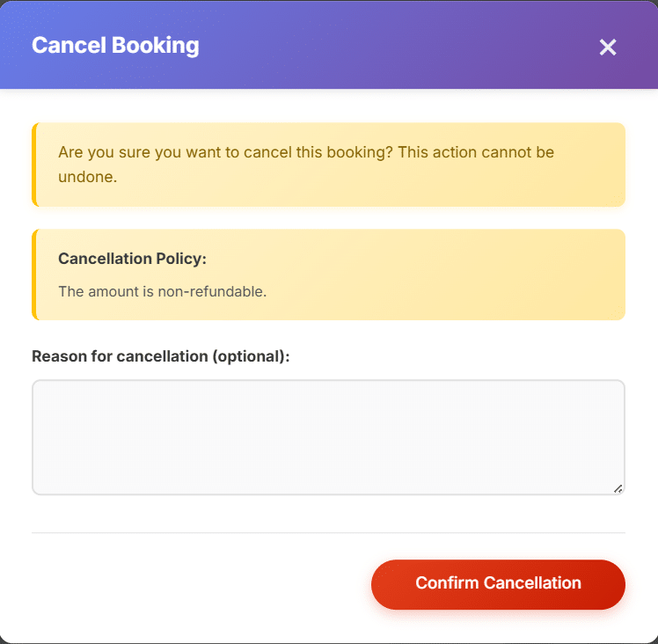This screenshot has width=658, height=644.
Task: Focus the reason for cancellation text area
Action: 329,437
